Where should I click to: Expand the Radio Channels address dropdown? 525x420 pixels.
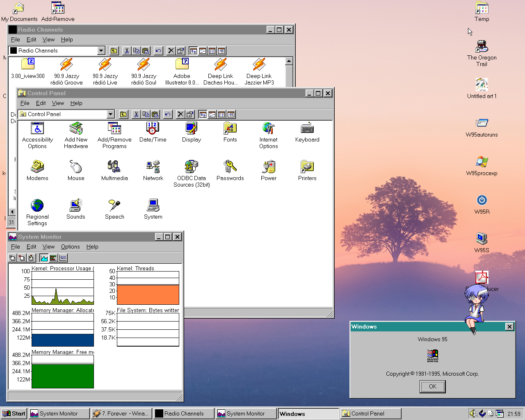(x=101, y=50)
